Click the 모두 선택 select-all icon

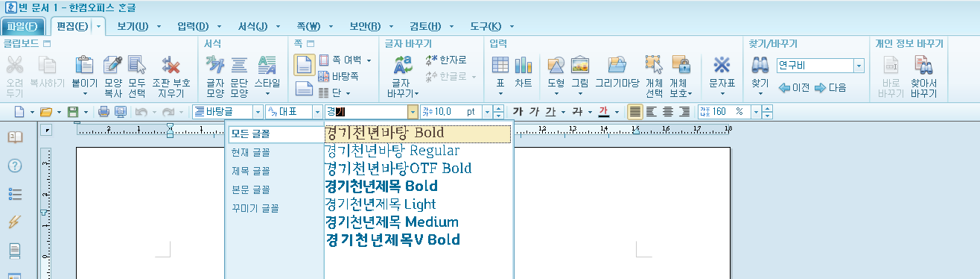click(x=137, y=66)
